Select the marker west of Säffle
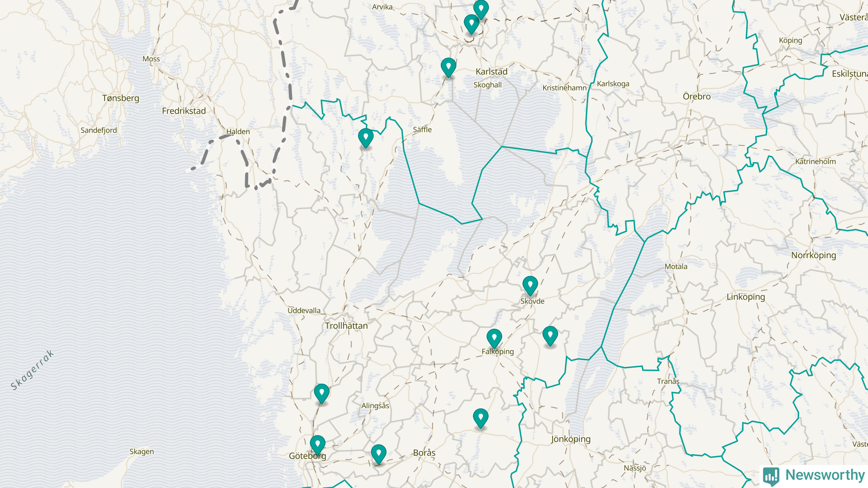Viewport: 868px width, 488px height. pyautogui.click(x=366, y=138)
